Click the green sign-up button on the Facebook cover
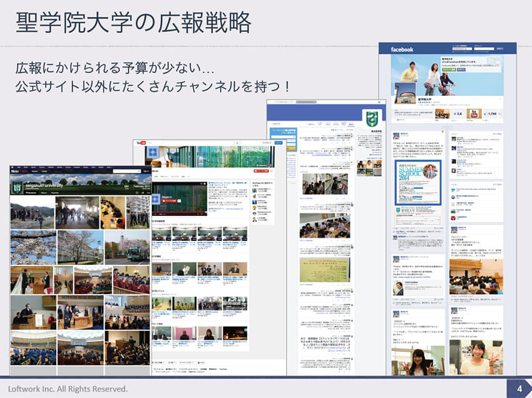This screenshot has height=398, width=532. (x=449, y=69)
